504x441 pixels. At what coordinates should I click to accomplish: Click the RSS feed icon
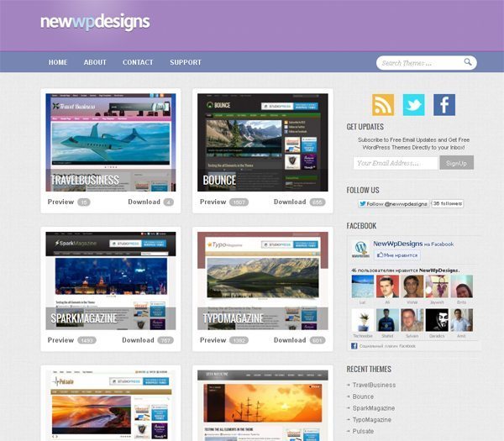click(x=383, y=105)
